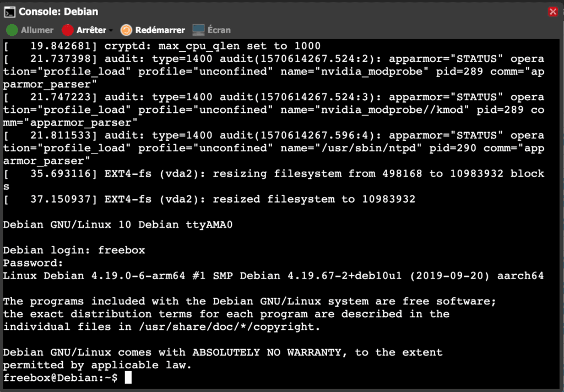The width and height of the screenshot is (564, 392).
Task: Click the orange Redémarrer restart icon
Action: pyautogui.click(x=126, y=30)
